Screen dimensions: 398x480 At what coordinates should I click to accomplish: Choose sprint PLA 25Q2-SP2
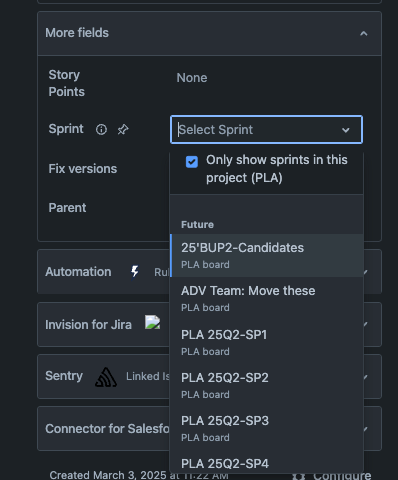pyautogui.click(x=267, y=385)
